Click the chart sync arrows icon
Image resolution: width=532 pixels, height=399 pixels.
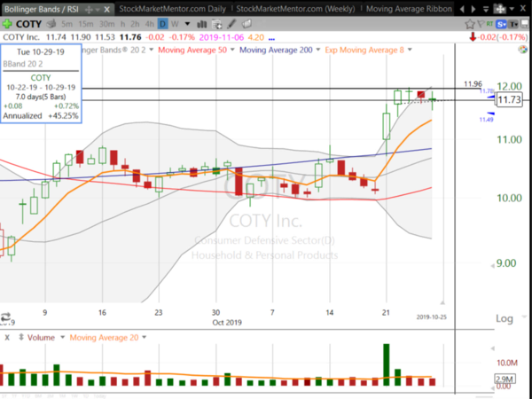(5, 317)
